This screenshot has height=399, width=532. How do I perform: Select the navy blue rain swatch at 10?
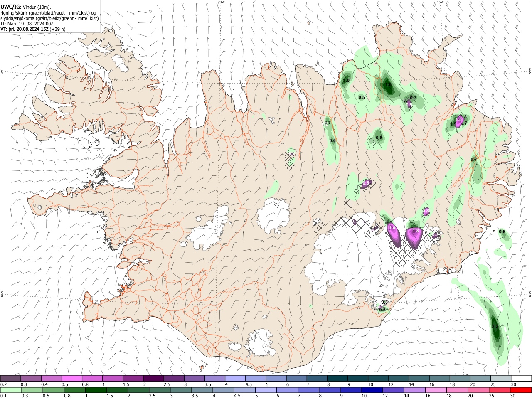372,390
